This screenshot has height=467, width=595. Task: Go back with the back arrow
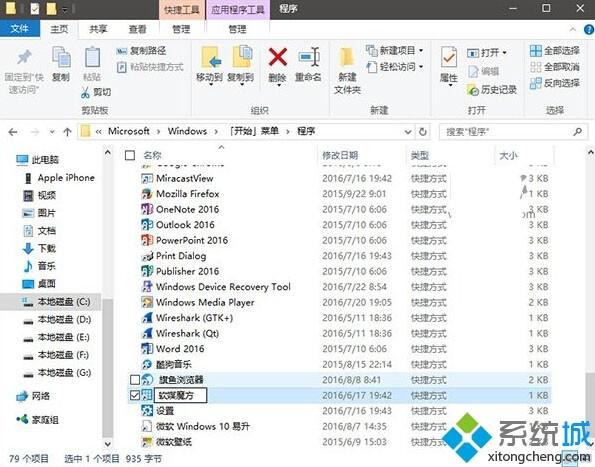(13, 132)
